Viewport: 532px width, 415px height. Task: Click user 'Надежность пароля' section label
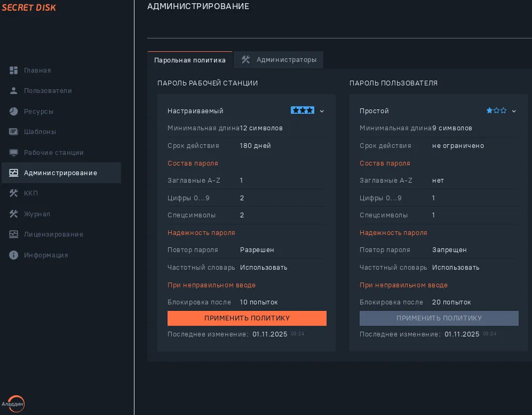(x=393, y=233)
